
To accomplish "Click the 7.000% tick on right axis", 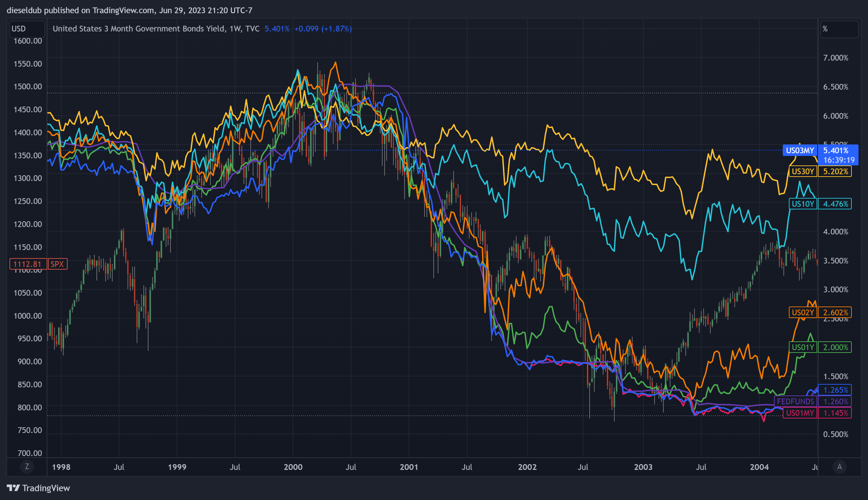I will [x=836, y=58].
